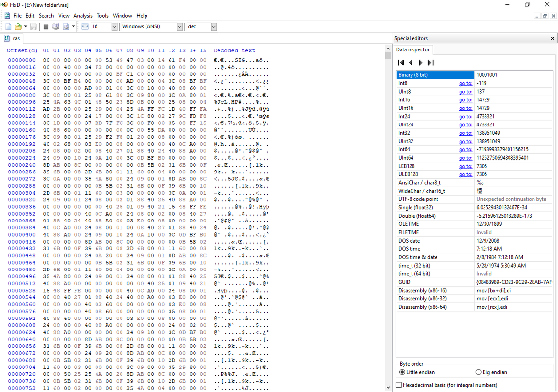Screen dimensions: 558x392
Task: Jump to last byte in Data inspector
Action: point(430,63)
